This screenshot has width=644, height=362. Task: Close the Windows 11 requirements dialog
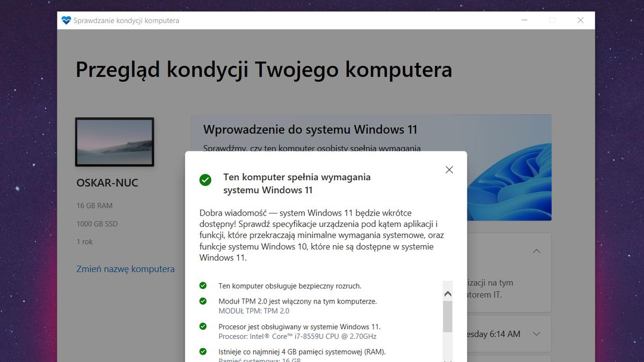tap(449, 169)
